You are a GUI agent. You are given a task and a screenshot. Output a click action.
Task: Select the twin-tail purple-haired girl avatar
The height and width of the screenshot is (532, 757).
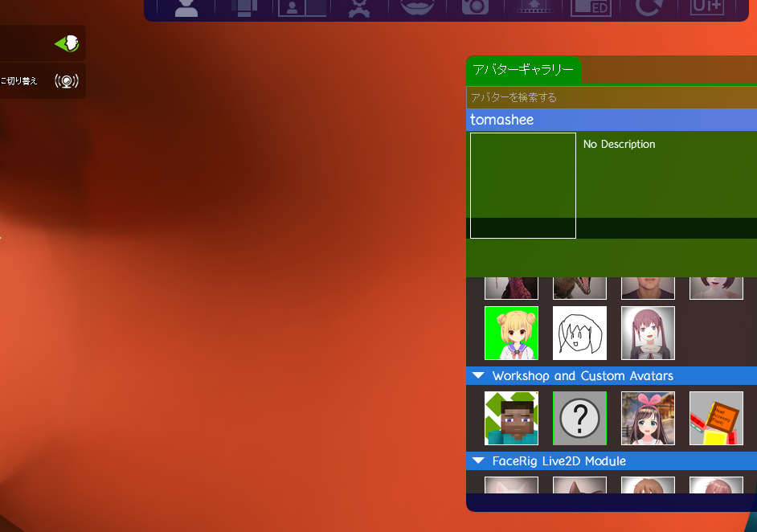click(648, 334)
